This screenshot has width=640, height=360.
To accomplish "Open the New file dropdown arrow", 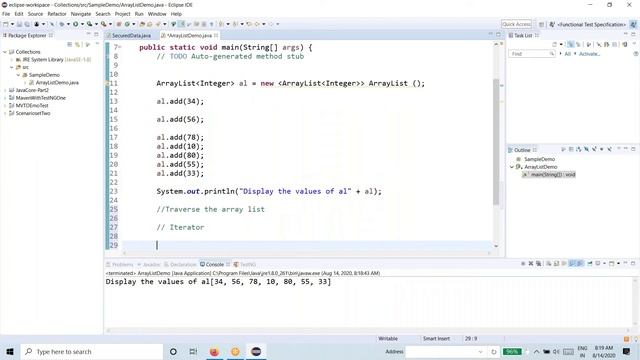I will coord(12,24).
